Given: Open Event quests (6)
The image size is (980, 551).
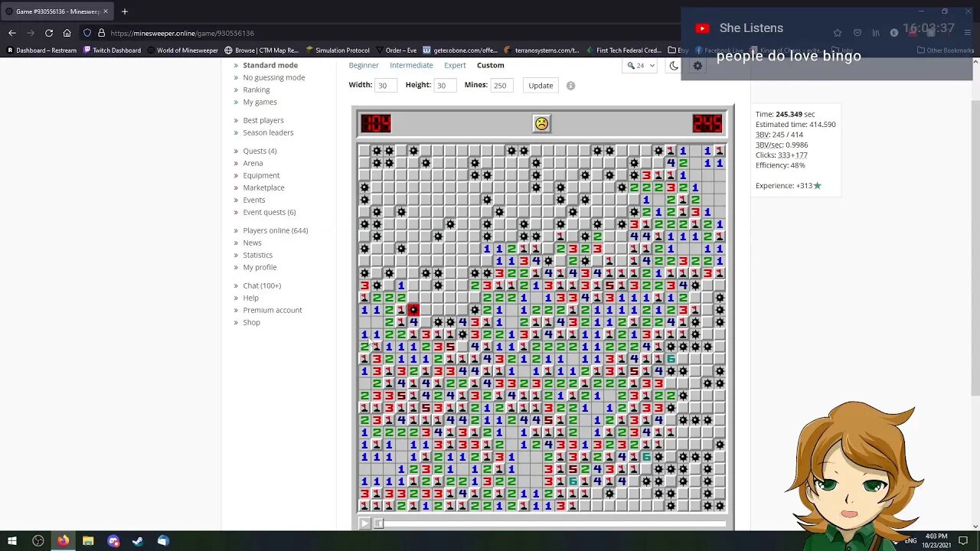Looking at the screenshot, I should click(269, 212).
